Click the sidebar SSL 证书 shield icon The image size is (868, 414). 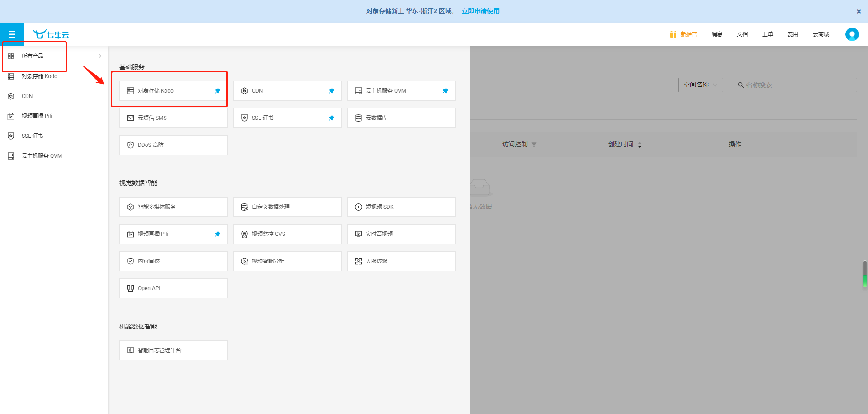pos(11,136)
